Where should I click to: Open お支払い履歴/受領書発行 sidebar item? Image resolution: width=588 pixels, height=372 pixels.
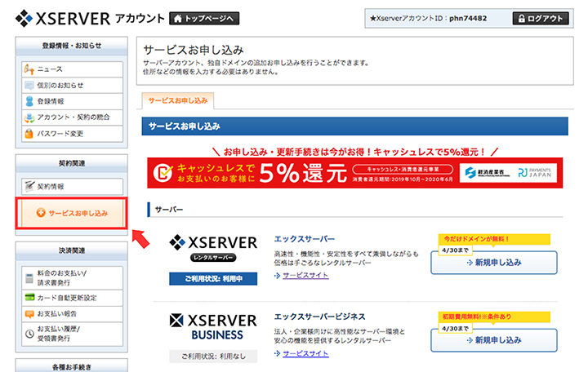tap(72, 334)
